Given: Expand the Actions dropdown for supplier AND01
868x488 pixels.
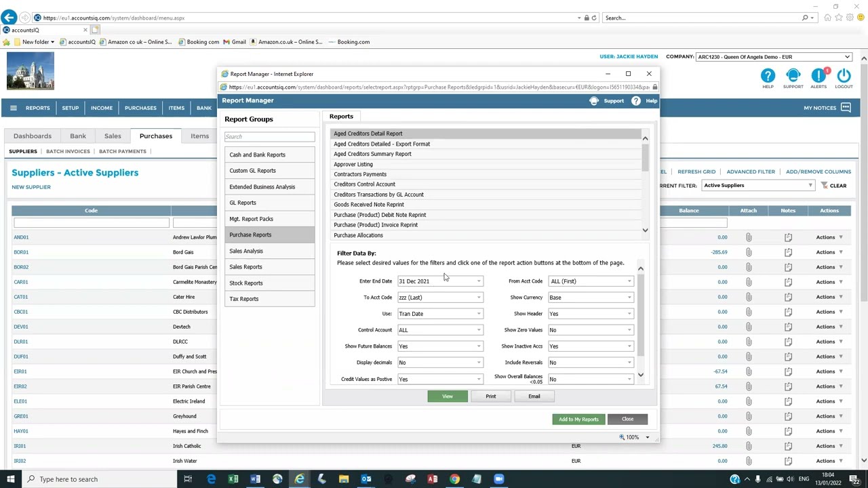Looking at the screenshot, I should (x=829, y=237).
